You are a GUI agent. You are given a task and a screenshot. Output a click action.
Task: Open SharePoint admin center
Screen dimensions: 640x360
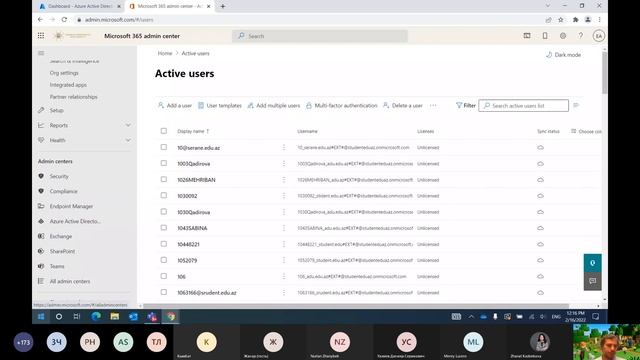62,251
